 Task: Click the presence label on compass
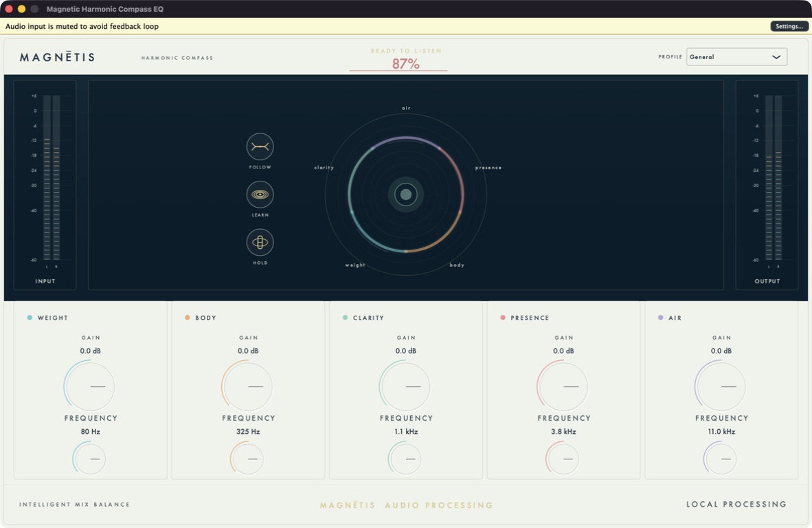click(x=488, y=168)
